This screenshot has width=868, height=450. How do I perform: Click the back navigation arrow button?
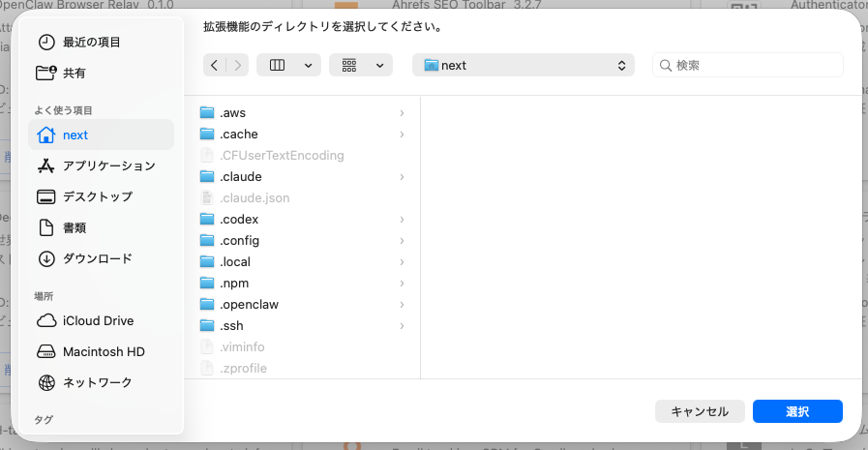(215, 65)
